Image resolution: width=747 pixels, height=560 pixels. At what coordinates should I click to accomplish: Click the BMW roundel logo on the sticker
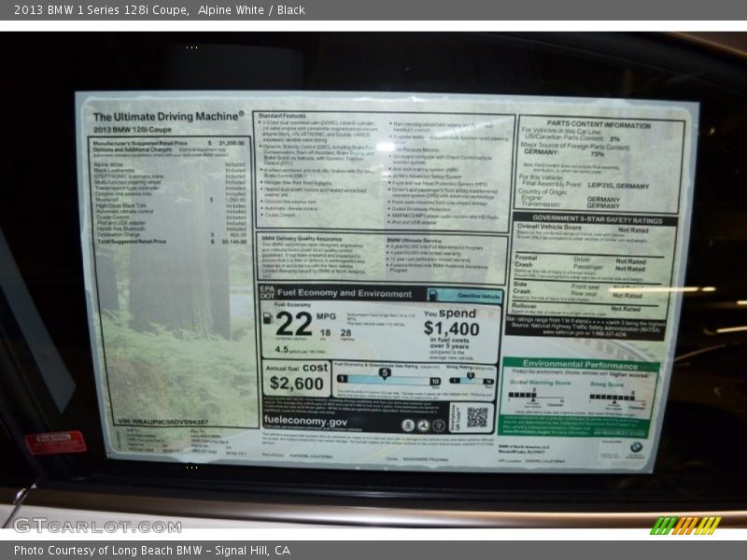(636, 447)
